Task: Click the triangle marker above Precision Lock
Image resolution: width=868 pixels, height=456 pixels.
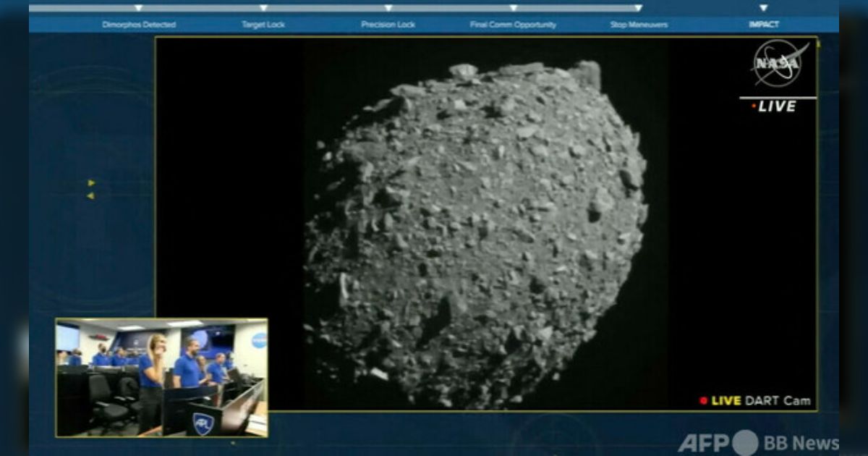Action: [388, 8]
